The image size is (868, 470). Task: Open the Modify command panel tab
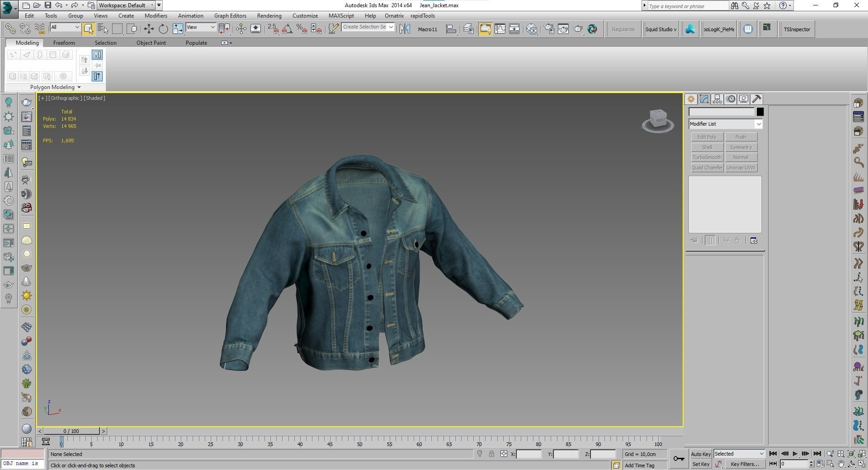point(704,99)
